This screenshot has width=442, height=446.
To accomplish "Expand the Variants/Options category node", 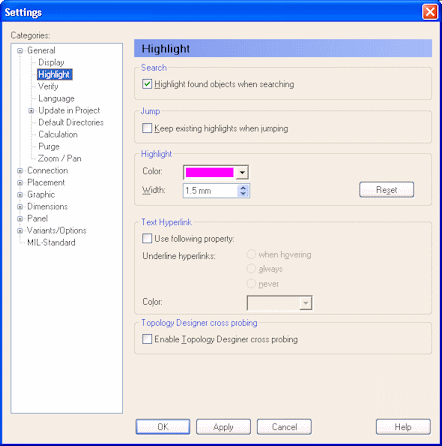I will pyautogui.click(x=20, y=231).
